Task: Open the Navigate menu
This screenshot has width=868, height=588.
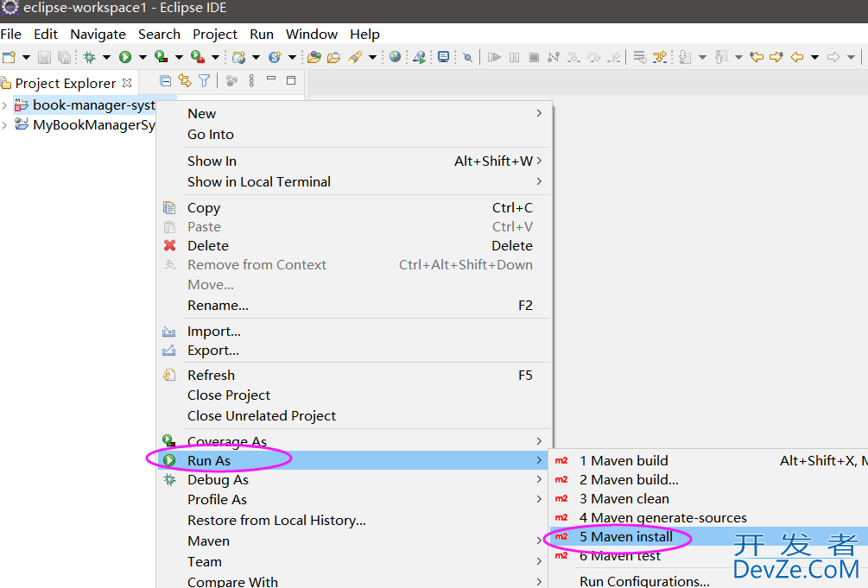Action: point(98,35)
